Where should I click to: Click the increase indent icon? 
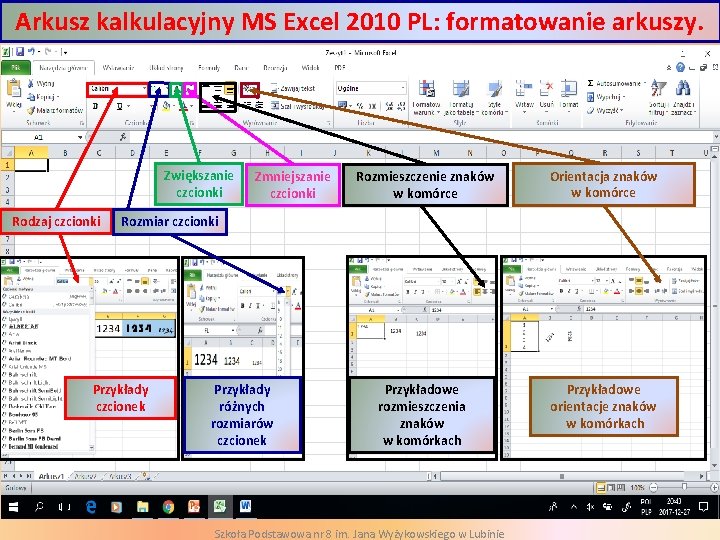[259, 106]
